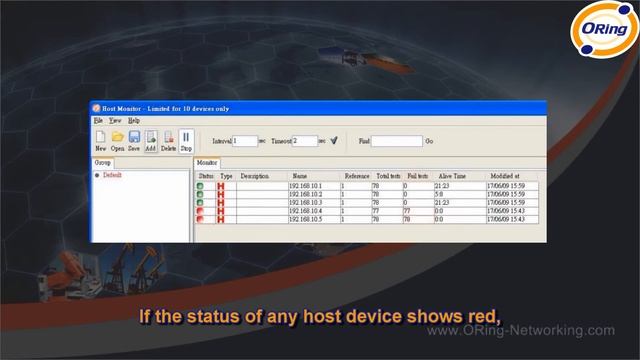Click the New toolbar icon

tap(100, 137)
